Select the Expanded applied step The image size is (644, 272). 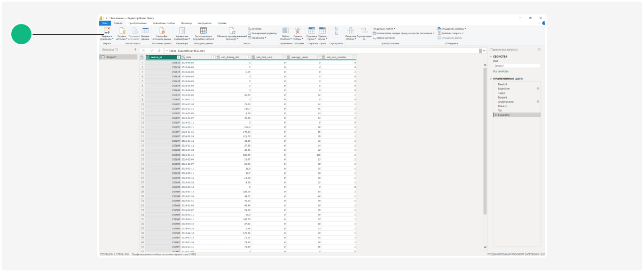click(x=516, y=115)
